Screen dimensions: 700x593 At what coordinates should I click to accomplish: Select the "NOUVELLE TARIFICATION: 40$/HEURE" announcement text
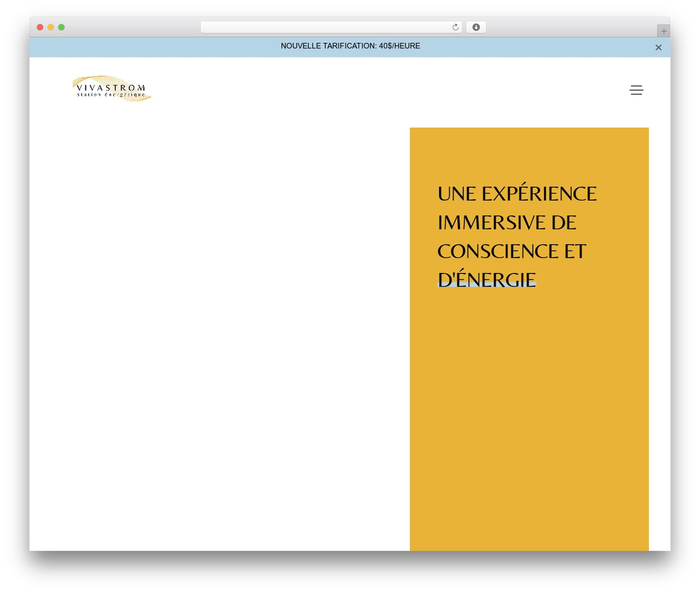(x=351, y=46)
